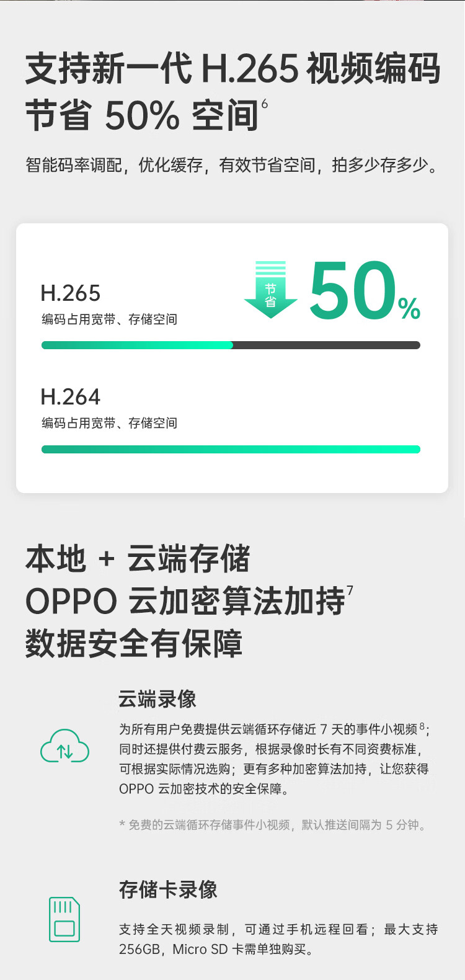Click the footnote 8 superscript in cloud text
465x980 pixels.
pos(422,726)
